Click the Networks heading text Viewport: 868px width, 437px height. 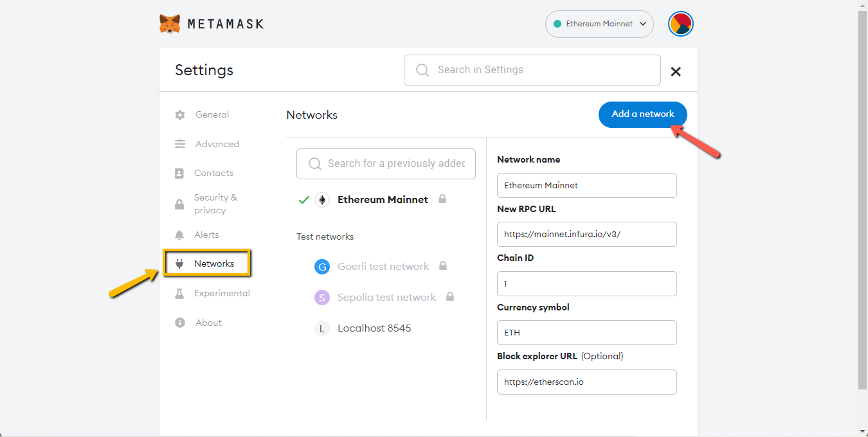(x=312, y=115)
